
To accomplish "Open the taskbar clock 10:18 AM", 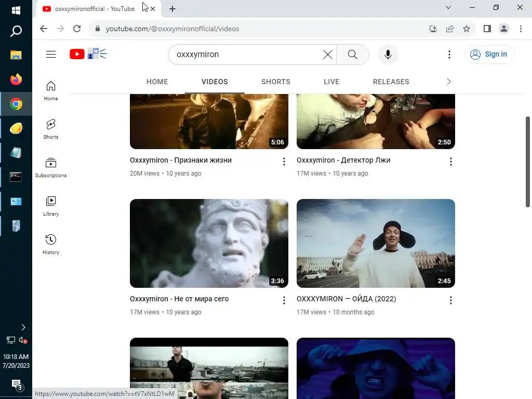I will (16, 361).
